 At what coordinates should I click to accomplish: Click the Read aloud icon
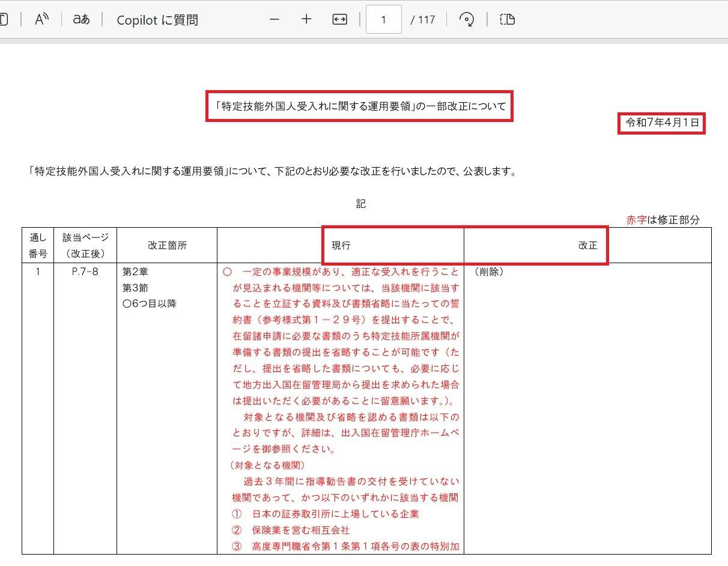[41, 19]
